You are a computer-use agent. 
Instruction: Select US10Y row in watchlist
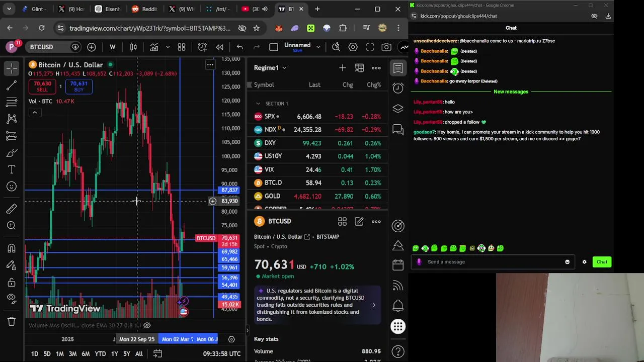point(318,156)
